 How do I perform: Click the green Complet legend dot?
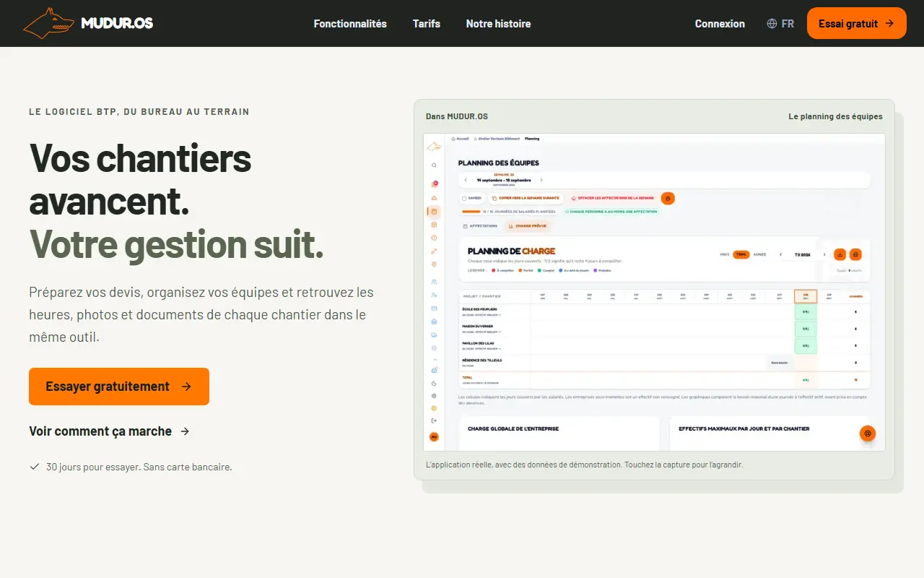coord(539,270)
